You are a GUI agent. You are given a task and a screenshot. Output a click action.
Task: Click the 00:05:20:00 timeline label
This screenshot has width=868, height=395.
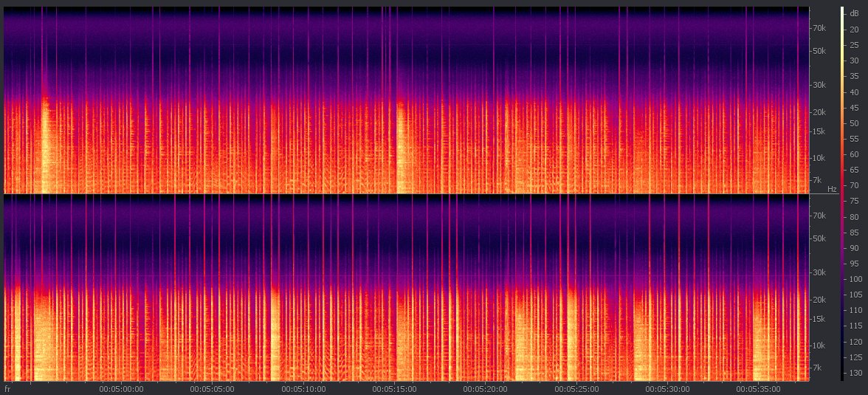[x=486, y=389]
